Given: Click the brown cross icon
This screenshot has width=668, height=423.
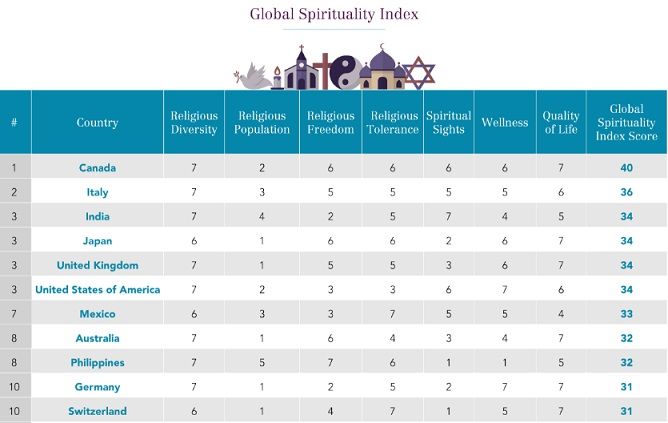Looking at the screenshot, I should tap(323, 70).
